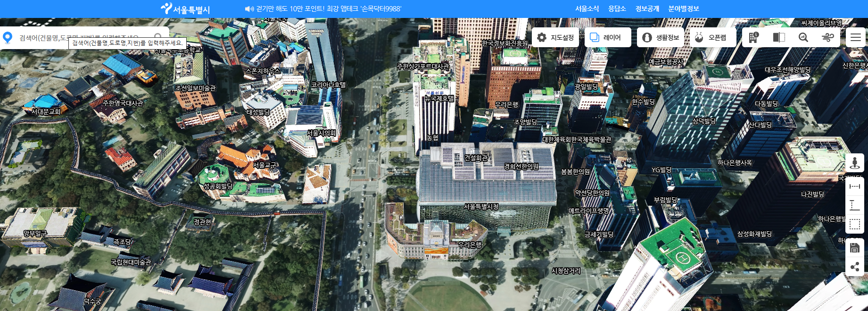The width and height of the screenshot is (868, 311).
Task: Click the 삼덕빌딩 map label
Action: coord(704,121)
